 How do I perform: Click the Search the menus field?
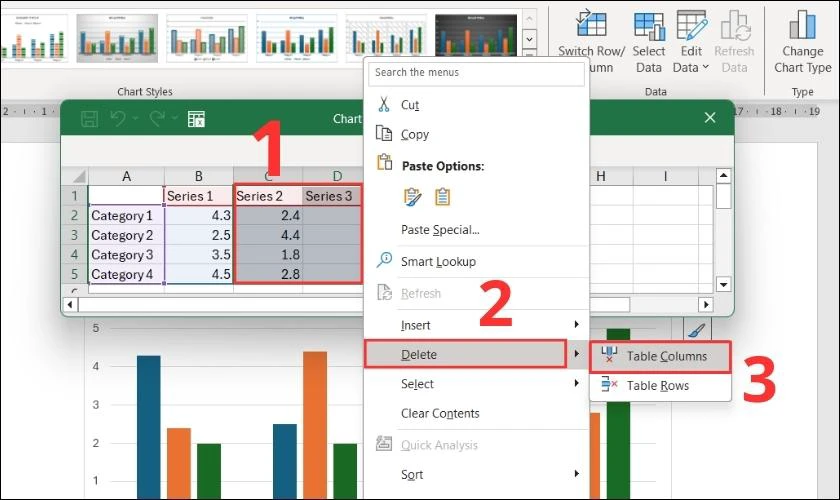(x=476, y=73)
